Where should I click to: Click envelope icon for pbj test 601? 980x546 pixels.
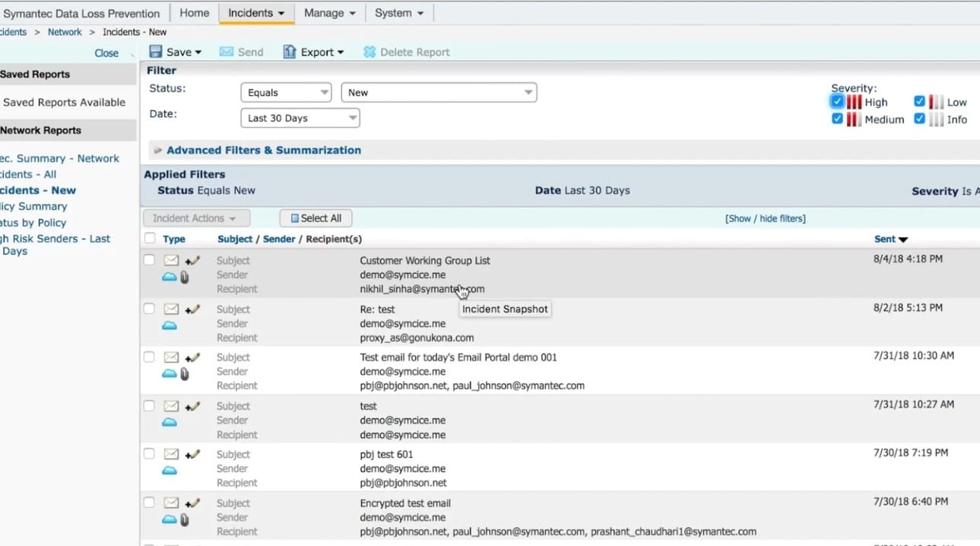[171, 454]
